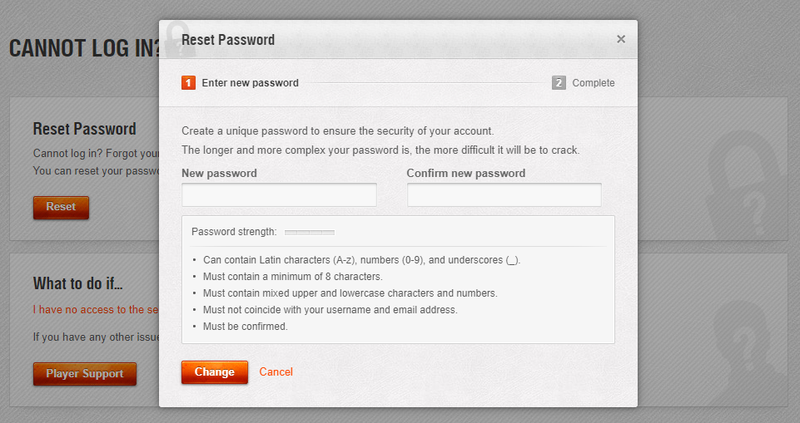The image size is (800, 423).
Task: Click the orange step 1 number icon
Action: point(188,83)
